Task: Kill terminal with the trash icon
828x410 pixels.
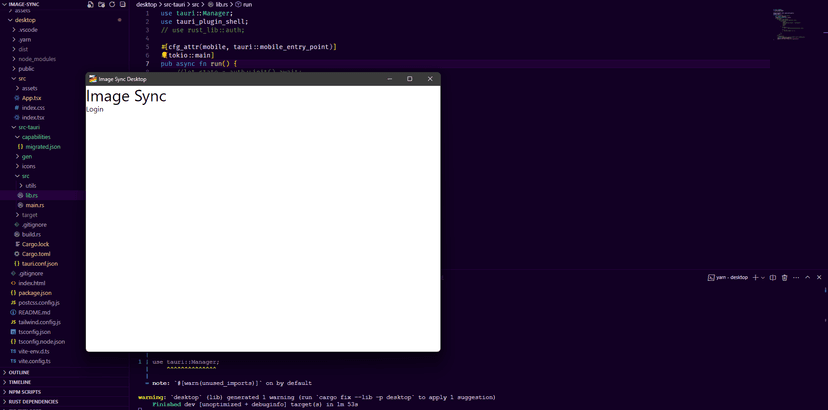Action: pos(784,277)
